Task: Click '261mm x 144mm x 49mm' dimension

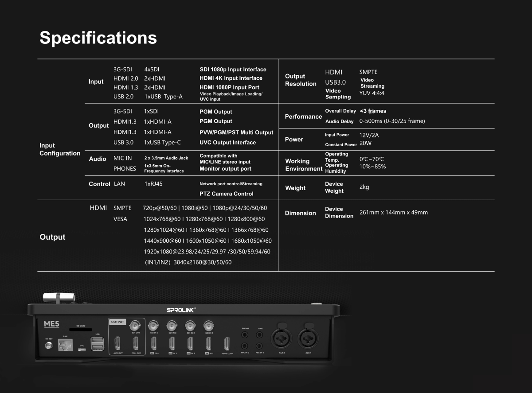Action: pyautogui.click(x=394, y=212)
